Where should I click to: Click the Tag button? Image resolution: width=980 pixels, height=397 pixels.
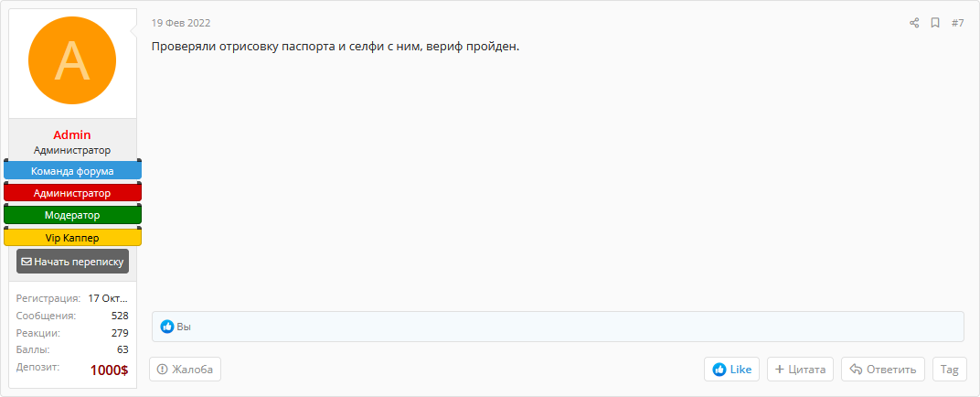point(949,370)
